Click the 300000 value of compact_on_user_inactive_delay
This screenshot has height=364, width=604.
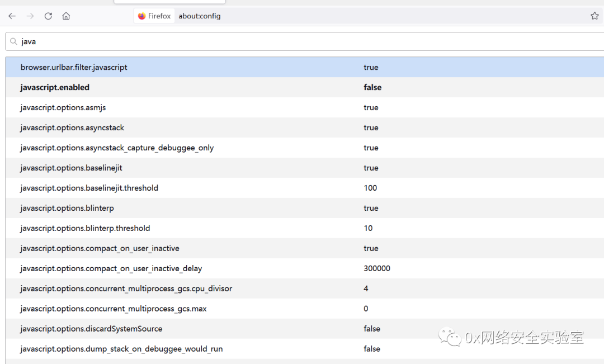pos(377,268)
